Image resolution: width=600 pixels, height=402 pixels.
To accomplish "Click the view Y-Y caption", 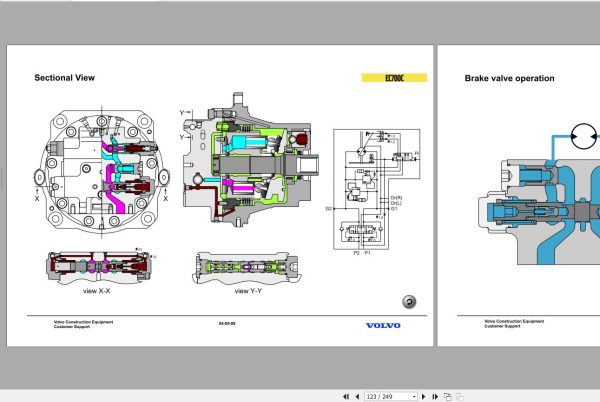I will pos(248,291).
